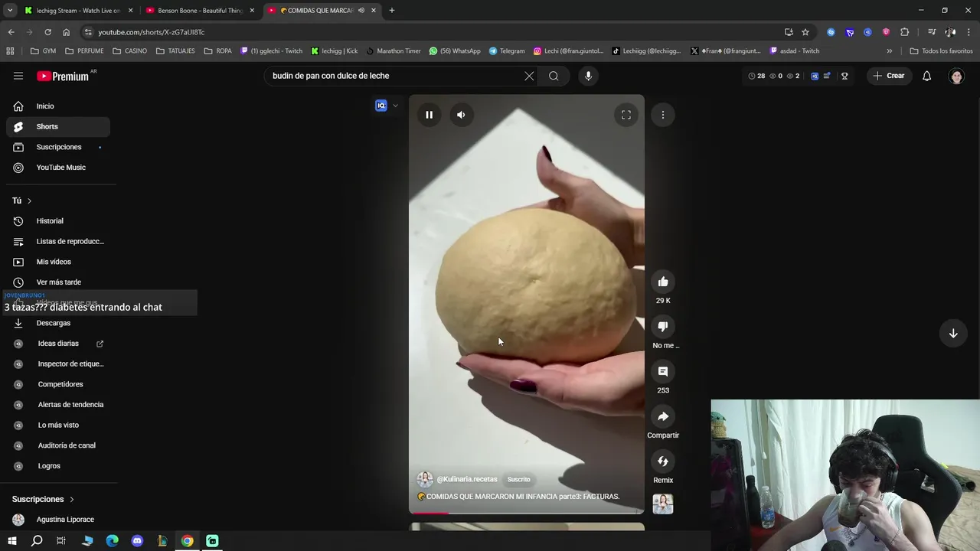Open a new browser tab
Viewport: 980px width, 551px height.
coord(392,11)
